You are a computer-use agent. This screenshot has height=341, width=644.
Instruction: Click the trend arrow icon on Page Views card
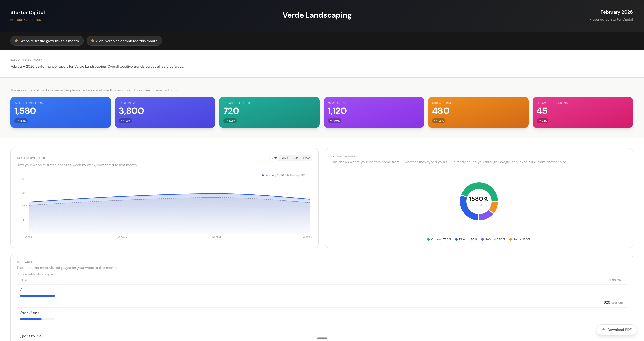[x=122, y=121]
